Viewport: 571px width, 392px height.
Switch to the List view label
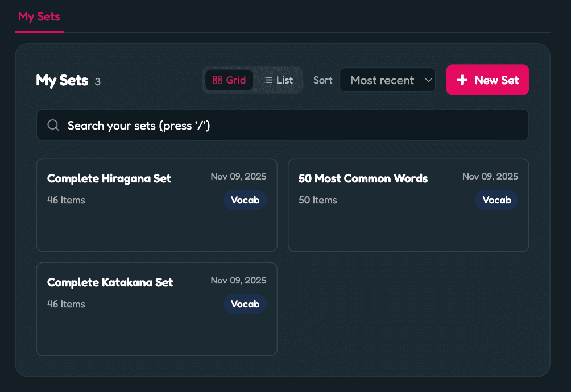284,80
